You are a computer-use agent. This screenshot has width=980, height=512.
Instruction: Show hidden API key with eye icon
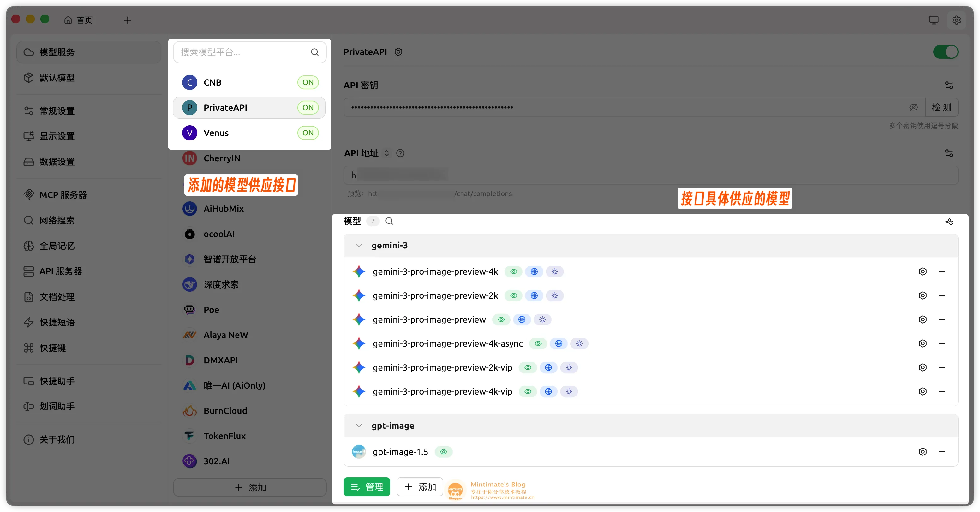click(x=913, y=108)
